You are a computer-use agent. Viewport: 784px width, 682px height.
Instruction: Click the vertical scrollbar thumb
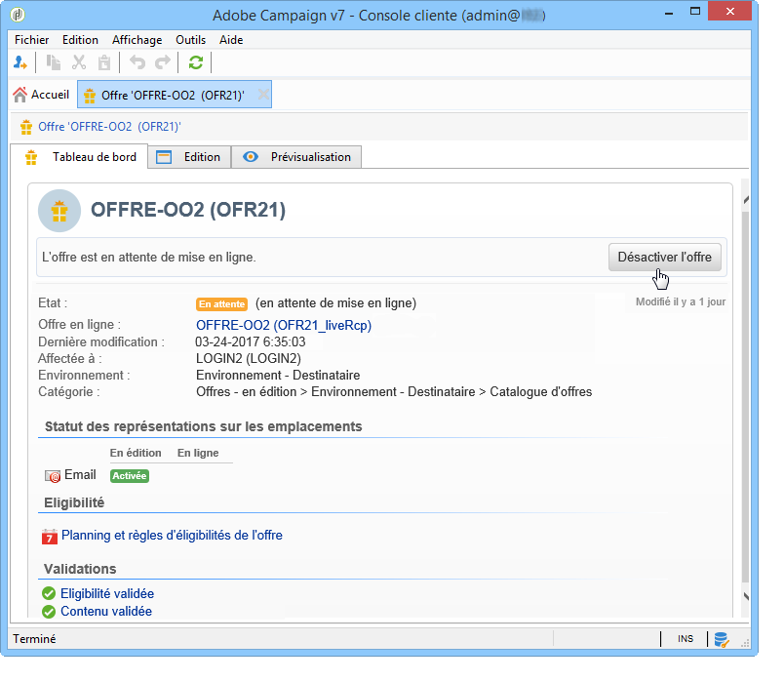[x=745, y=397]
